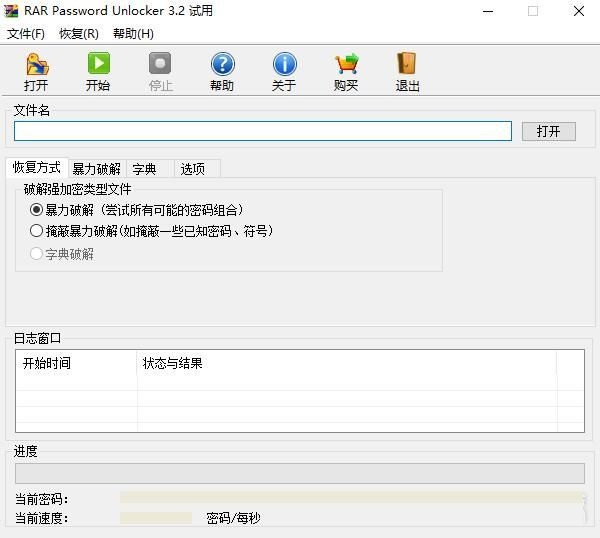The image size is (600, 538).
Task: Click inside the 文件名 input field
Action: coord(263,131)
